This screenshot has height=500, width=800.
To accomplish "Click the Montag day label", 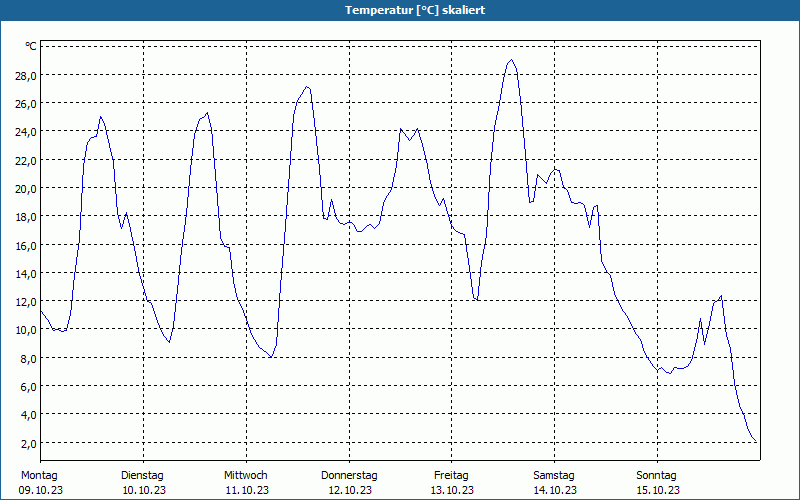I will [39, 476].
